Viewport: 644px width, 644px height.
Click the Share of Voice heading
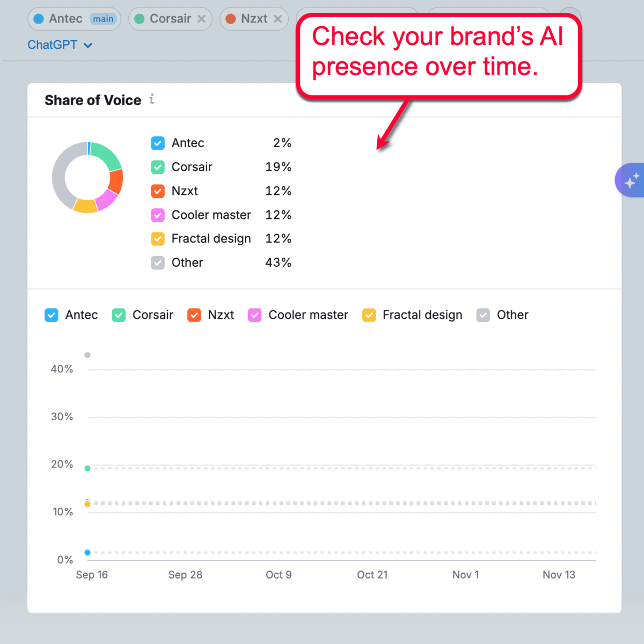[x=93, y=100]
